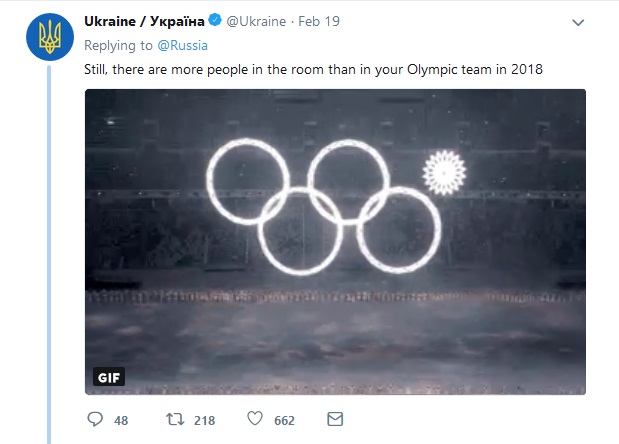Click the retweet arrows icon
The image size is (619, 444).
pos(175,419)
